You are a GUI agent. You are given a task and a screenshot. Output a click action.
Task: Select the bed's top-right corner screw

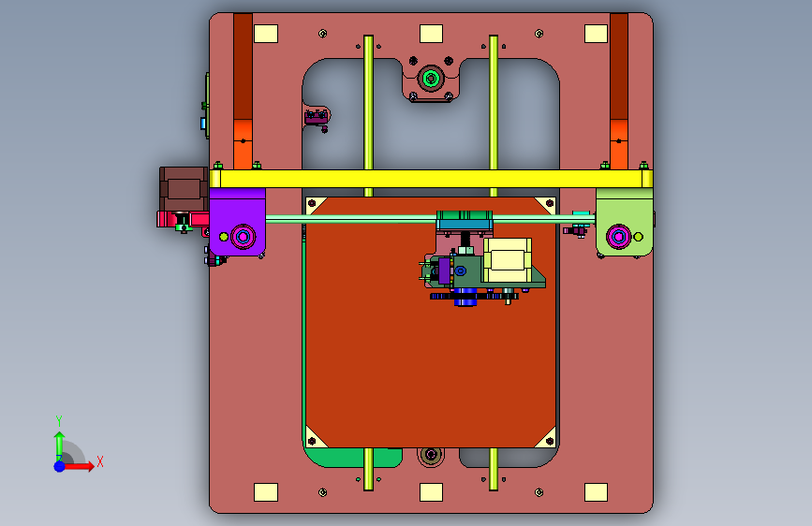550,203
